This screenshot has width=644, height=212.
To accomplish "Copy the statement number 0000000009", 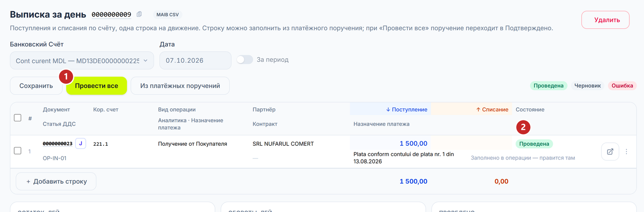I will (x=139, y=14).
